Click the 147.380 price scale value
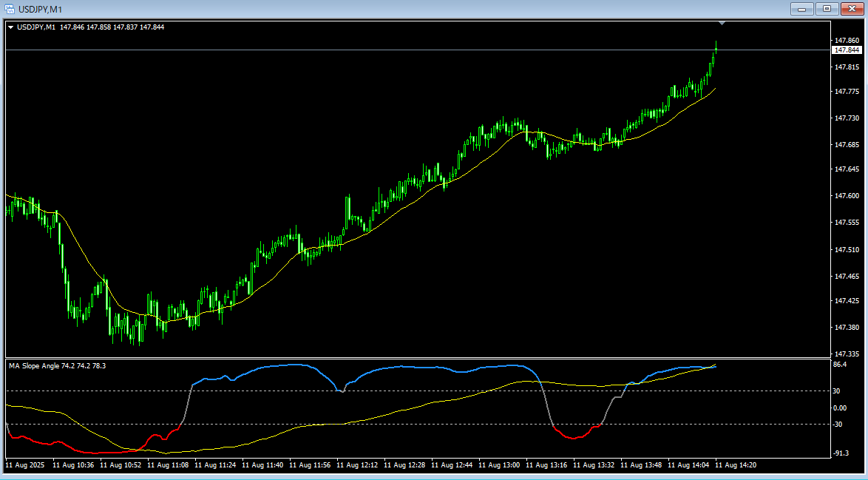The width and height of the screenshot is (868, 480). (x=847, y=327)
